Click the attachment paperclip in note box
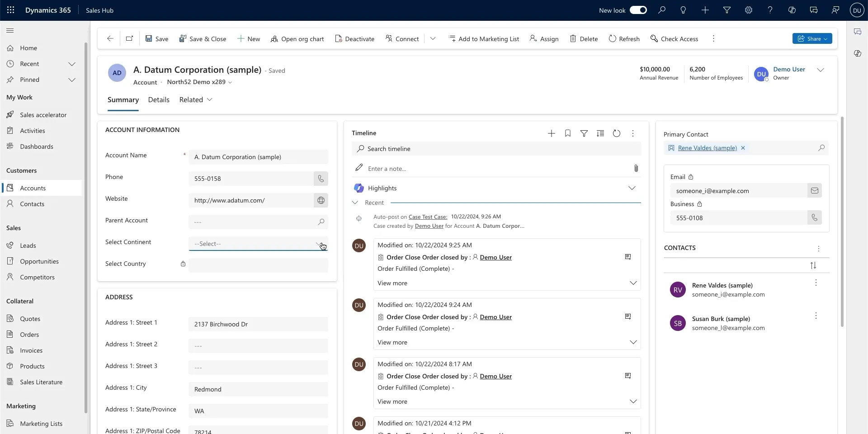868x434 pixels. click(636, 168)
